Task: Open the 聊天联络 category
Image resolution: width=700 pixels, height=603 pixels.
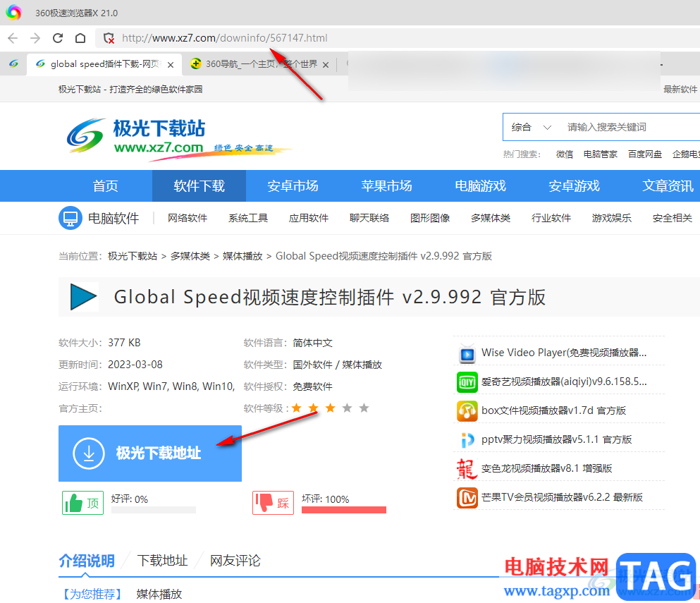Action: [369, 218]
